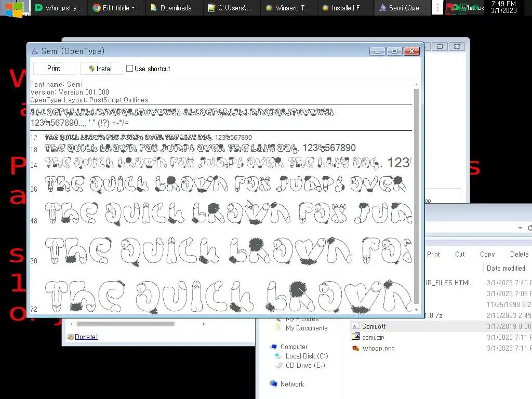Viewport: 532px width, 399px height.
Task: Open CD Drive (E:) in Explorer
Action: (305, 365)
